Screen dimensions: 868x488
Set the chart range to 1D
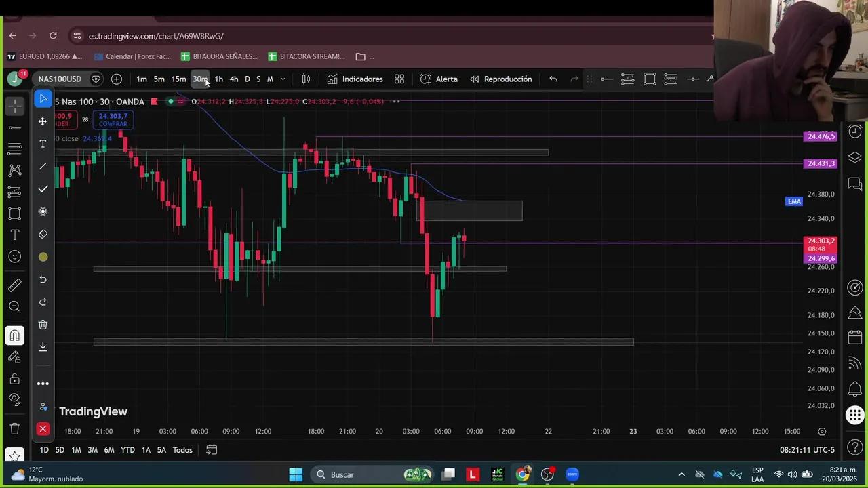(44, 450)
